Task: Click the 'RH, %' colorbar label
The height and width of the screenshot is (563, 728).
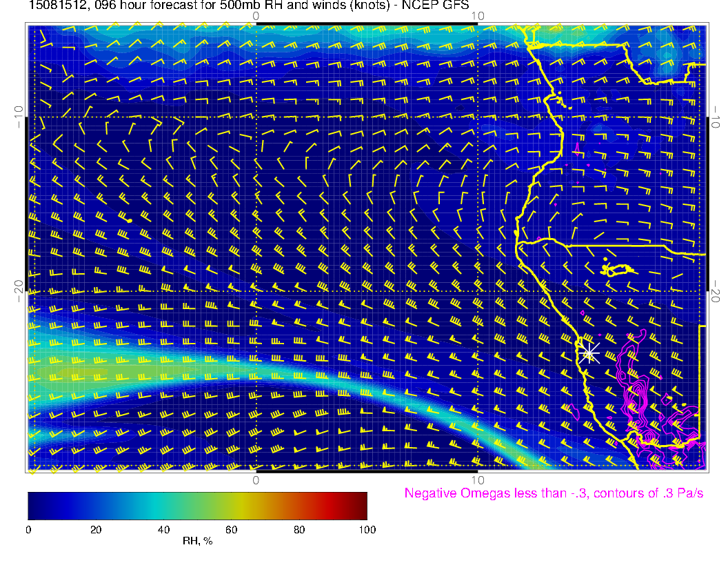Action: coord(197,541)
